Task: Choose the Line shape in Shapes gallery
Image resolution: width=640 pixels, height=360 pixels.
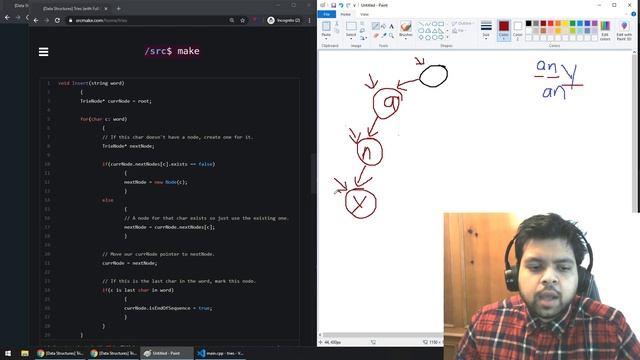Action: point(421,24)
